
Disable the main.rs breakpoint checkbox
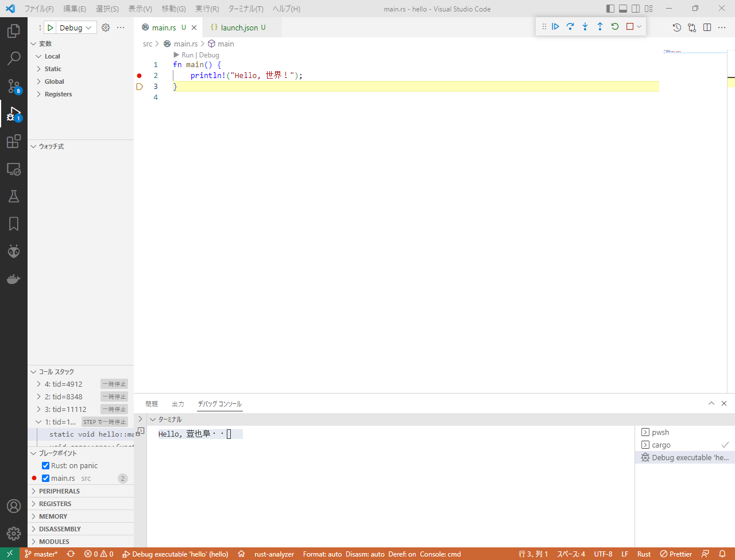[x=46, y=478]
